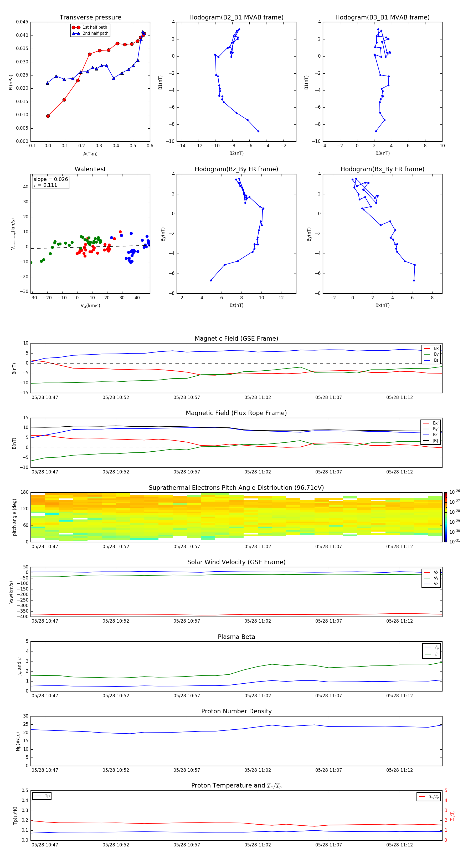This screenshot has width=473, height=868.
Task: Click "05/28 10:47" tick under Proton Temperature panel
Action: (x=45, y=845)
